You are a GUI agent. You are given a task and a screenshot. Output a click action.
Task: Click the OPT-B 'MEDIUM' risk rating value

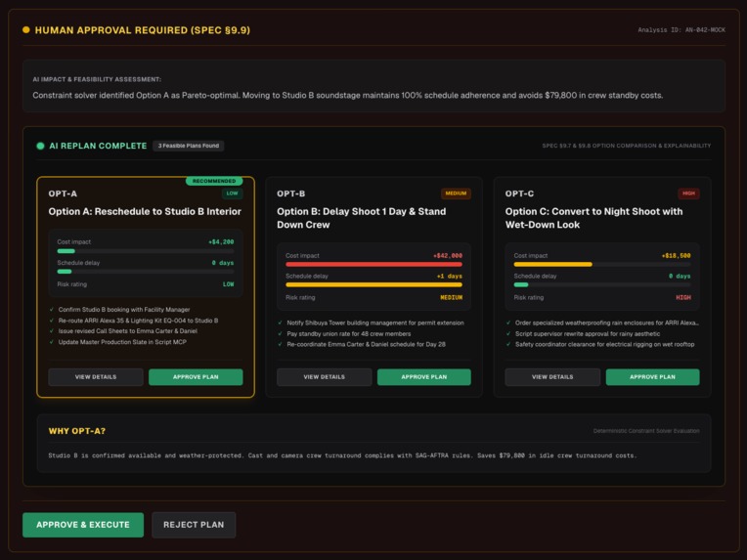451,298
